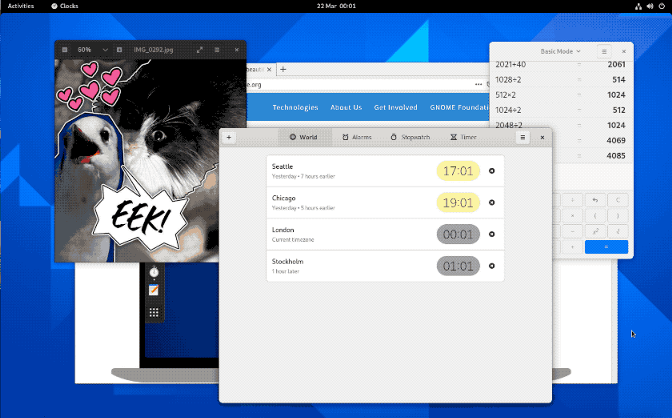Image resolution: width=672 pixels, height=418 pixels.
Task: Open the GNOME Foundation link on the page
Action: point(459,107)
